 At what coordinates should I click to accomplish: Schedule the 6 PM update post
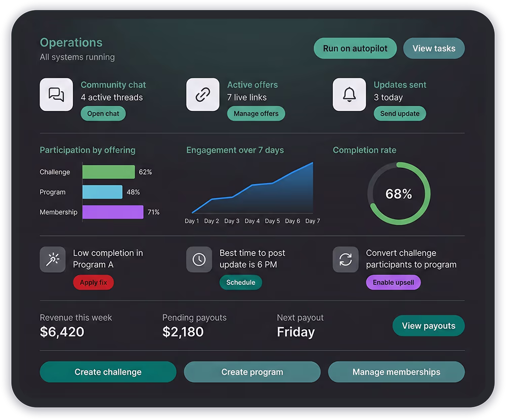[x=240, y=282]
